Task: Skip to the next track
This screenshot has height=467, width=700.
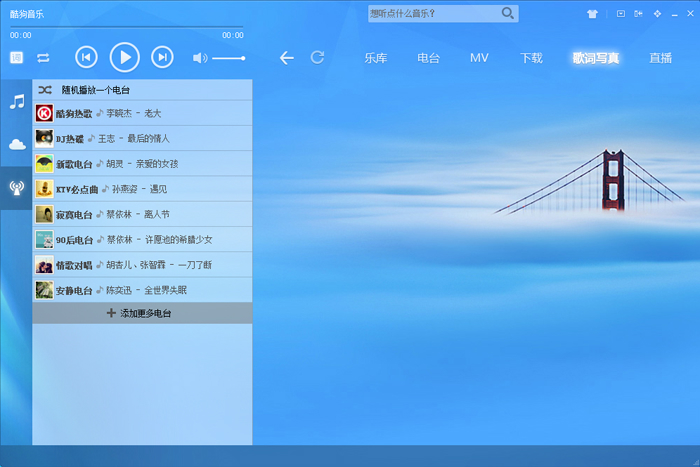Action: coord(162,57)
